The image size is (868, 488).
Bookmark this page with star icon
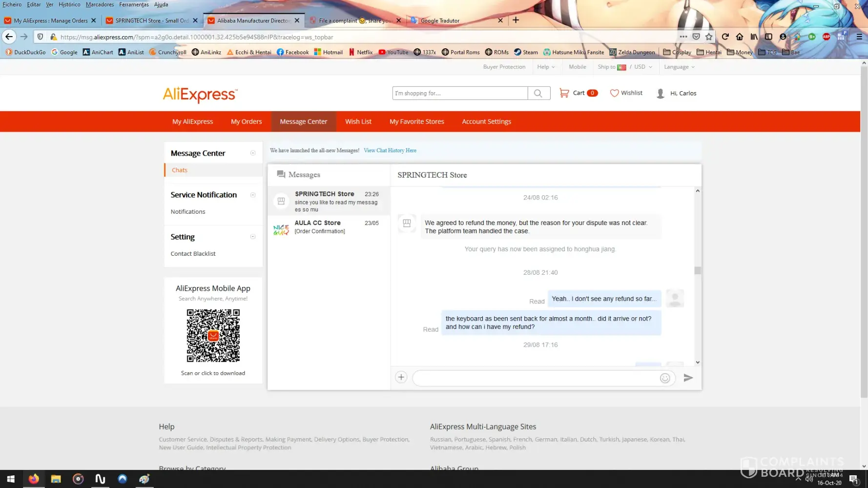(x=709, y=37)
